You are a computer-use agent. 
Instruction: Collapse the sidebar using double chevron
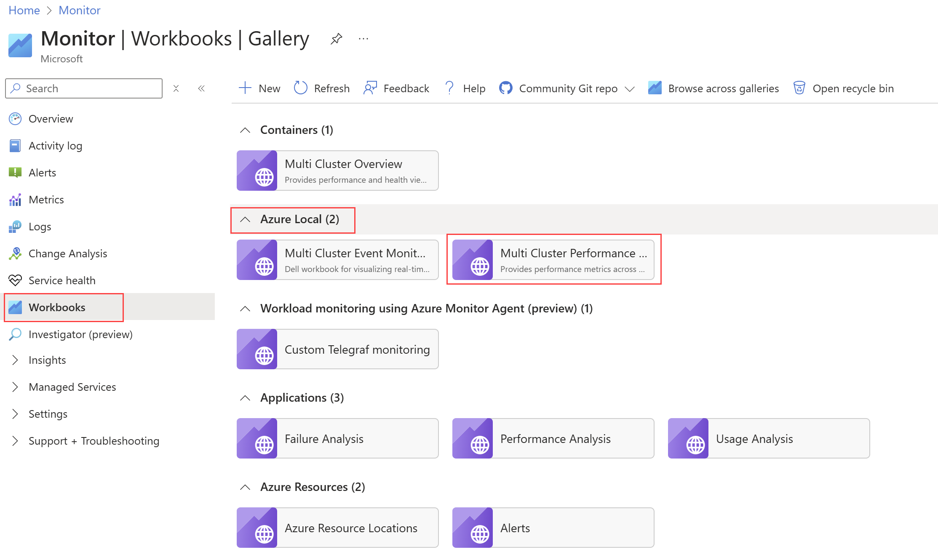(x=201, y=88)
